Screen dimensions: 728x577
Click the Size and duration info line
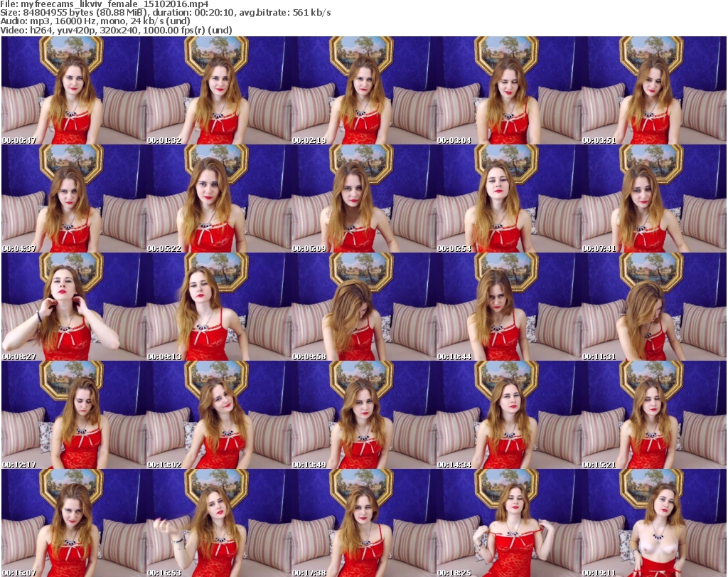(x=165, y=13)
